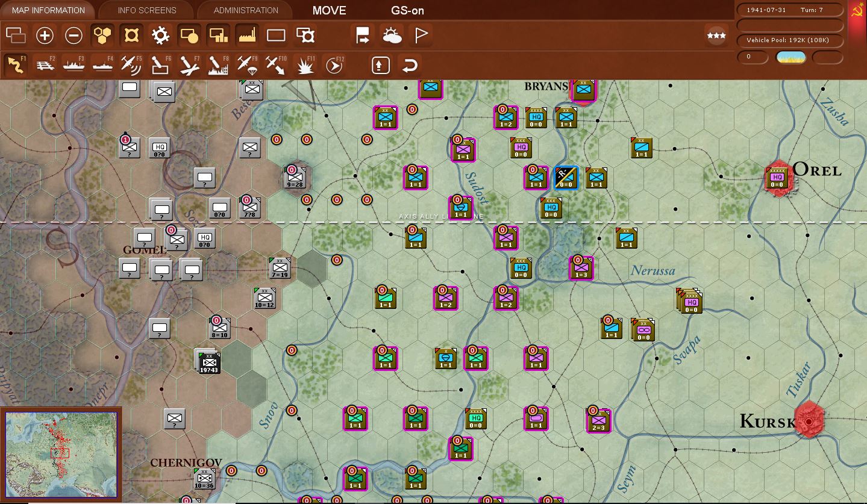The image size is (867, 504).
Task: Select the Soviet 2=3 cavalry unit
Action: (598, 420)
